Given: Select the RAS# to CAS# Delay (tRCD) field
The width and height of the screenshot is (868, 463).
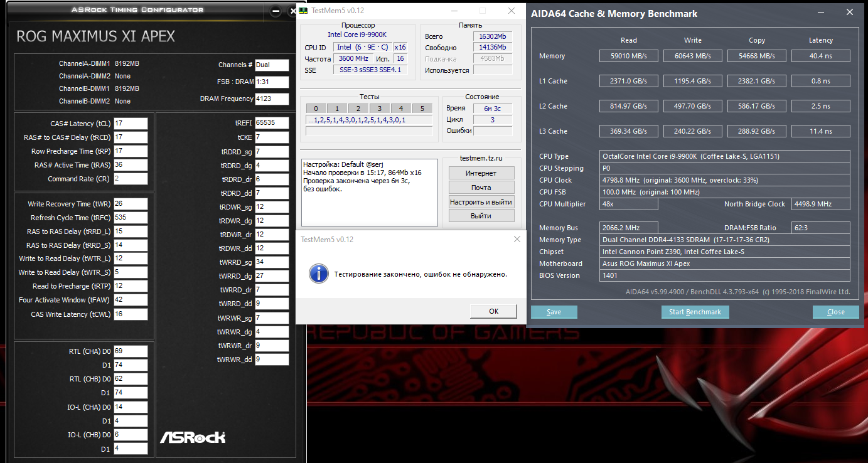Looking at the screenshot, I should click(x=131, y=137).
